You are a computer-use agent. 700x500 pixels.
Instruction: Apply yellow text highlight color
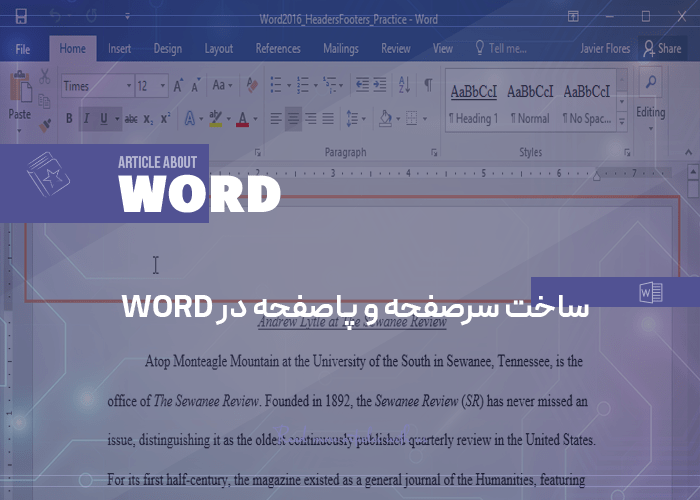tap(216, 119)
